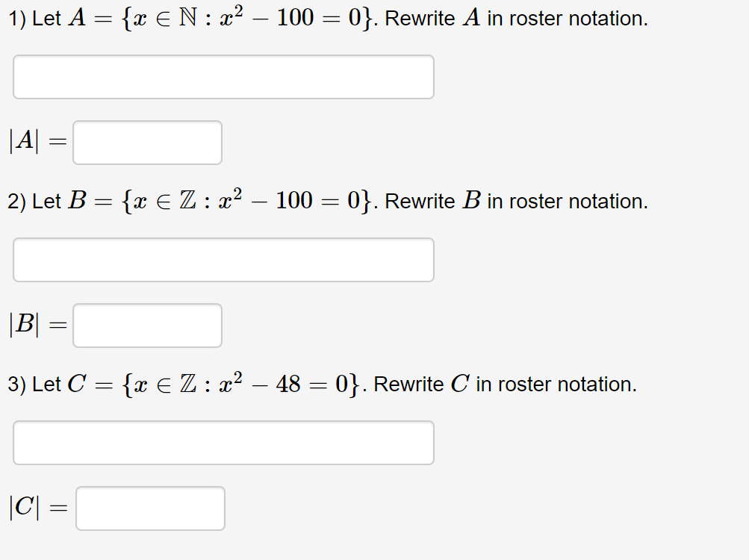The height and width of the screenshot is (560, 749).
Task: Select the |A| cardinality answer box
Action: pos(146,142)
